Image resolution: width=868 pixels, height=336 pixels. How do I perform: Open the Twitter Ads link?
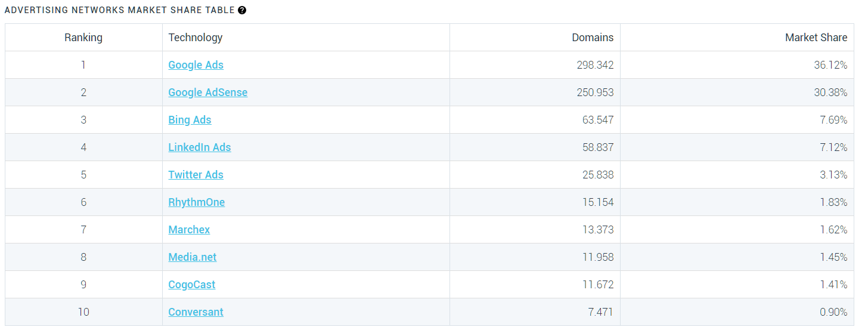[196, 175]
